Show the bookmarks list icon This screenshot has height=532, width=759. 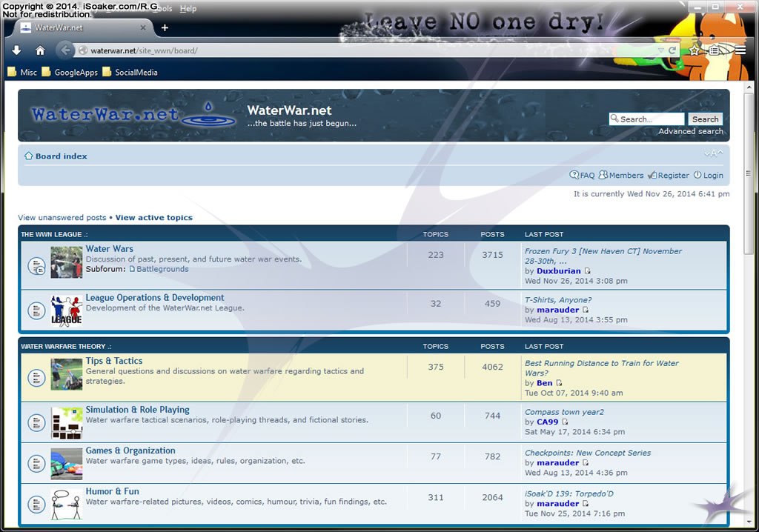[714, 50]
